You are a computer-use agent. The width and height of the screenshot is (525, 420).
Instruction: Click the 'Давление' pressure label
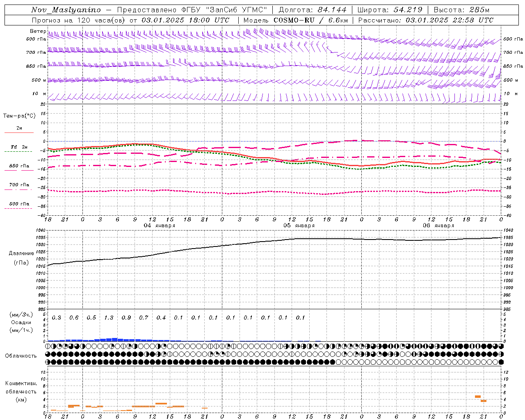tap(21, 253)
